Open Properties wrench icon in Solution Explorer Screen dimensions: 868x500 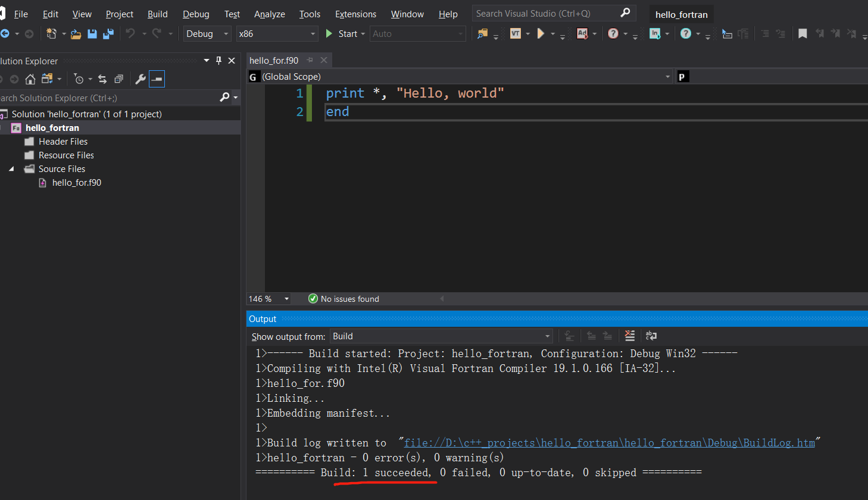coord(140,79)
